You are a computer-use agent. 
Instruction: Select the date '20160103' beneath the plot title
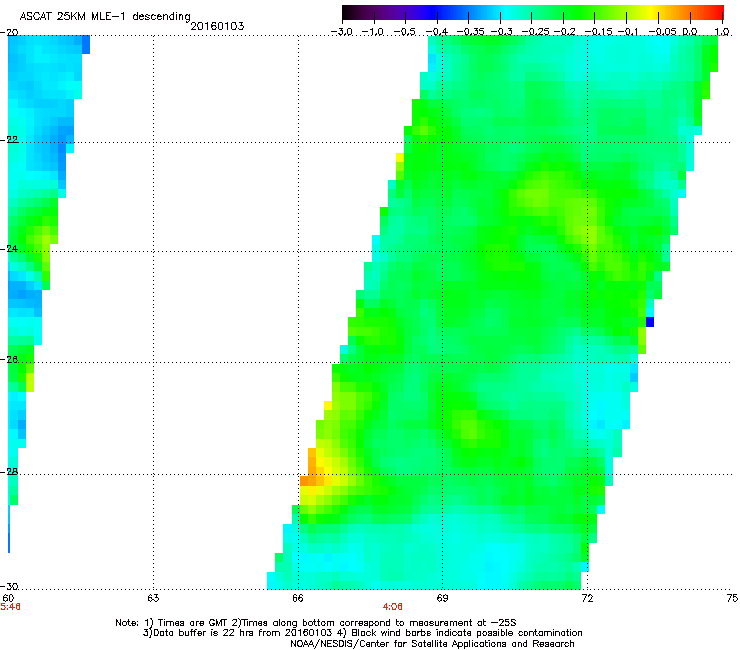(x=217, y=26)
